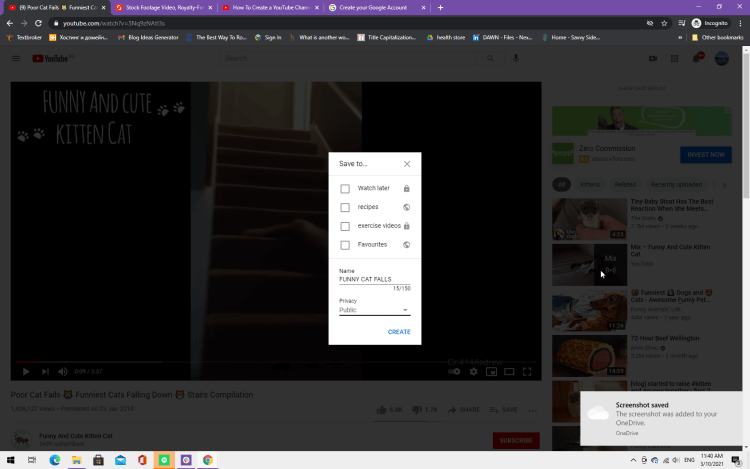Bookmark this page with the star
This screenshot has height=469, width=750.
pos(664,23)
